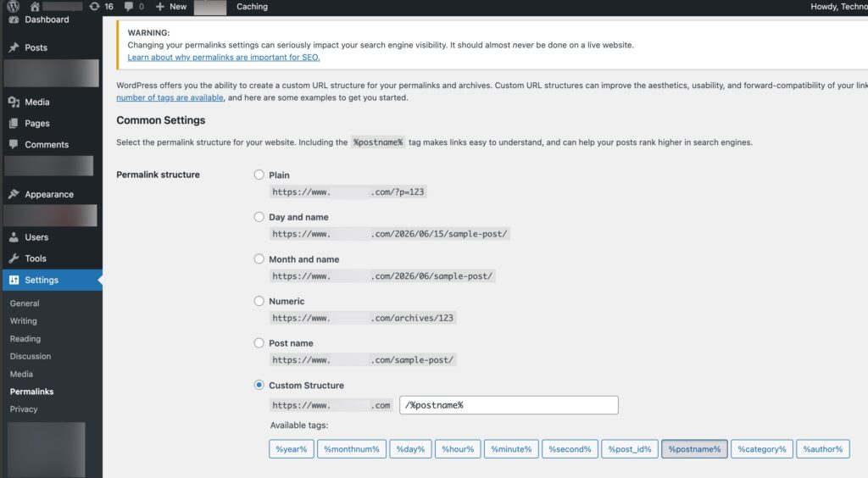Insert the %hour% tag

pyautogui.click(x=458, y=449)
